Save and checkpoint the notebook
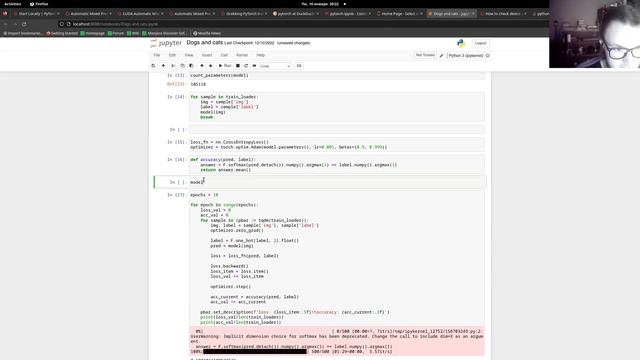 tap(153, 66)
